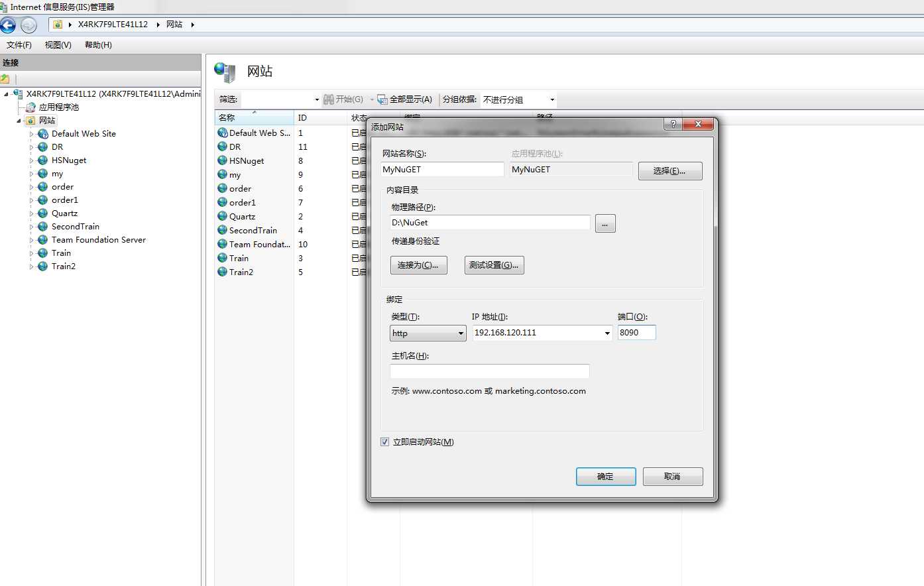Click HSNuget globe icon in tree

[43, 160]
